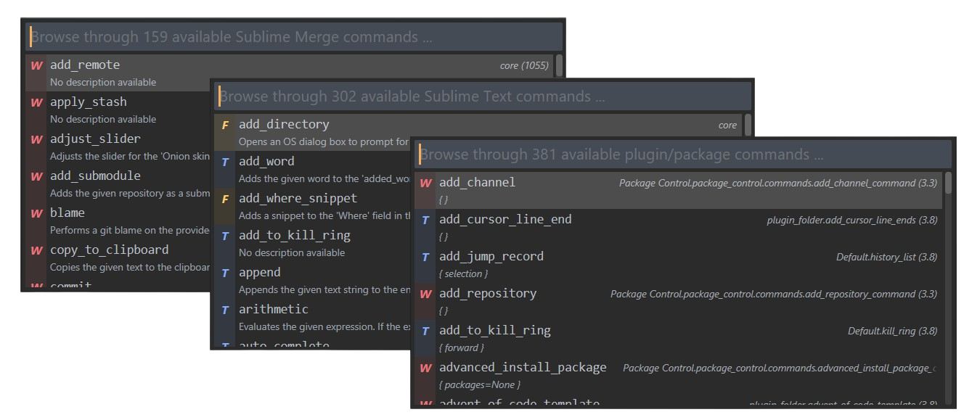Click the W icon beside add_remote
The image size is (980, 420).
coord(36,65)
